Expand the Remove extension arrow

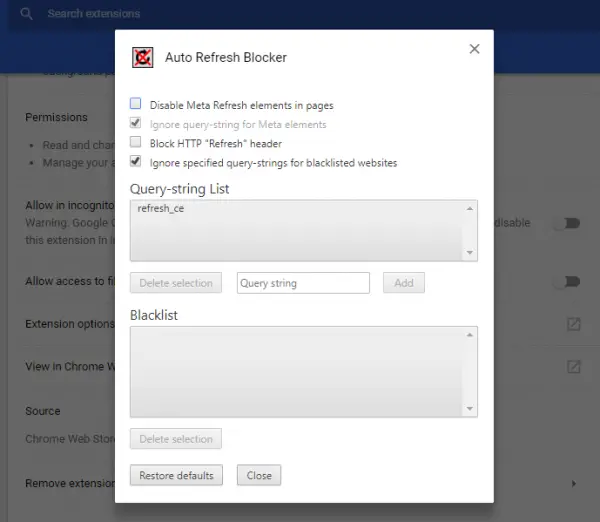(574, 483)
